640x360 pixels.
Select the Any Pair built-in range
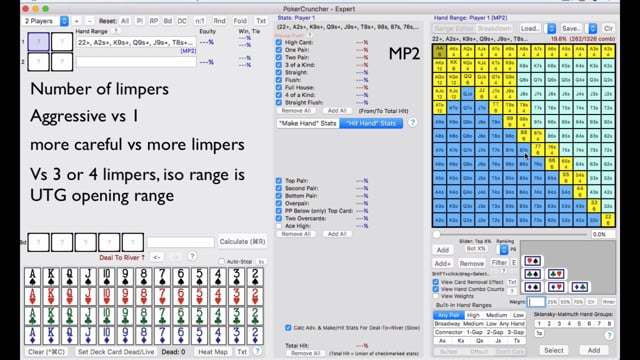click(449, 315)
